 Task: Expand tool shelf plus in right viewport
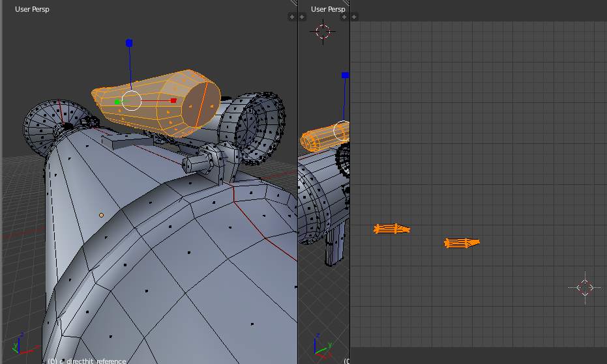coord(354,17)
